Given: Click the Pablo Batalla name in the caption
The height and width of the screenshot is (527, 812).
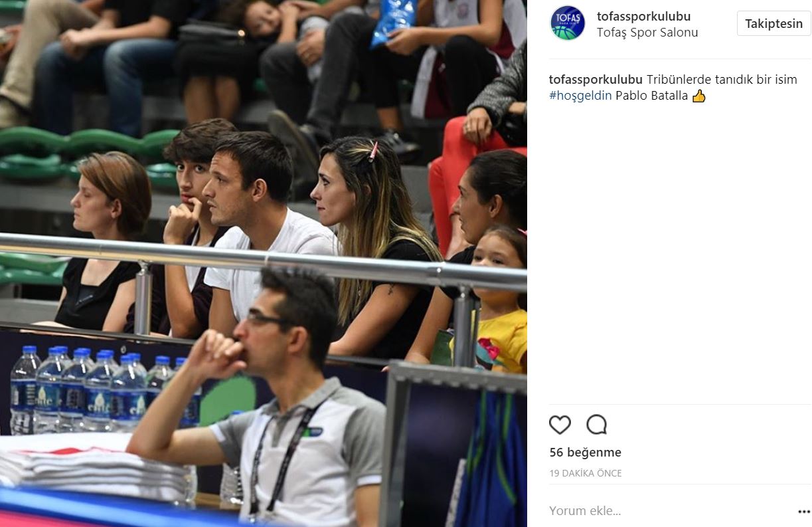Looking at the screenshot, I should tap(651, 96).
